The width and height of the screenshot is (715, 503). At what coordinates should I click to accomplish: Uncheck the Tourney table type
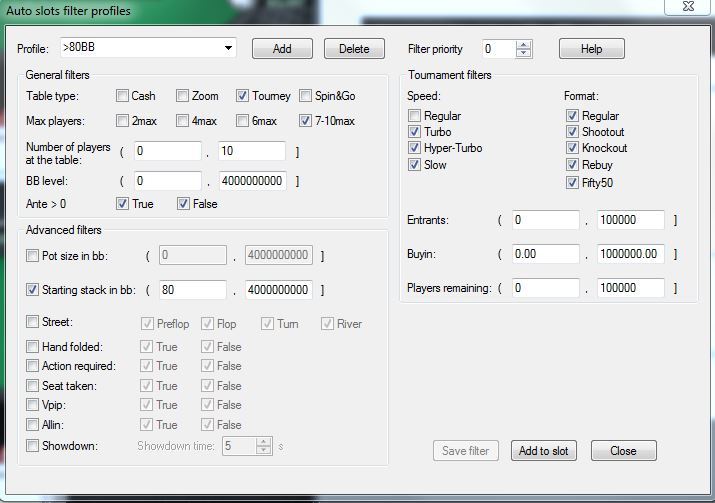point(242,96)
